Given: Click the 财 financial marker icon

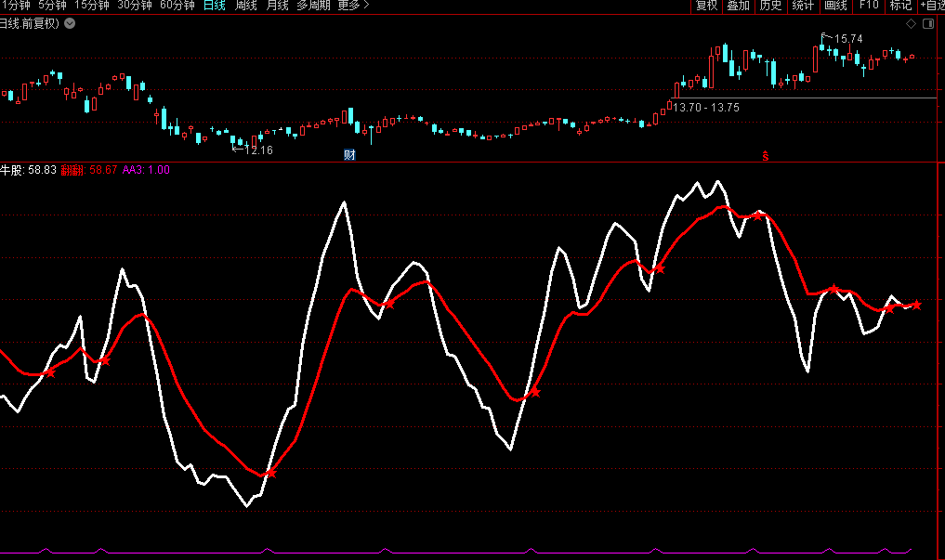Looking at the screenshot, I should pyautogui.click(x=349, y=154).
